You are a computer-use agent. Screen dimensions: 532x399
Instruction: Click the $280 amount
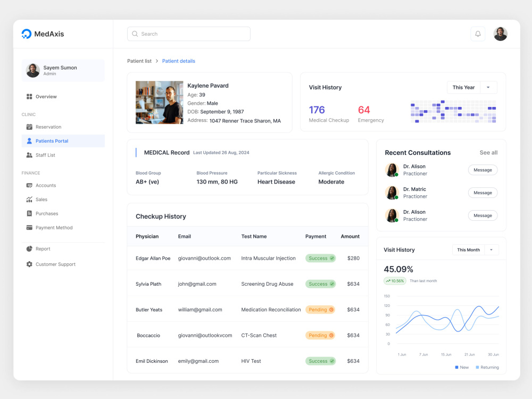point(353,258)
